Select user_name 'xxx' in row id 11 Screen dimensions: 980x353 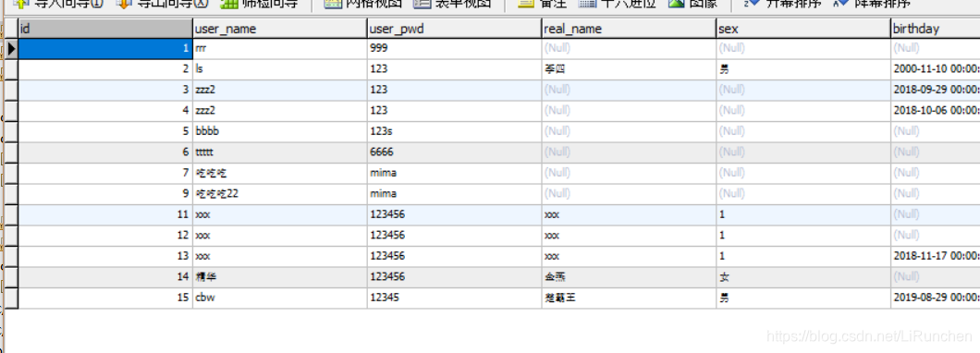(x=279, y=214)
